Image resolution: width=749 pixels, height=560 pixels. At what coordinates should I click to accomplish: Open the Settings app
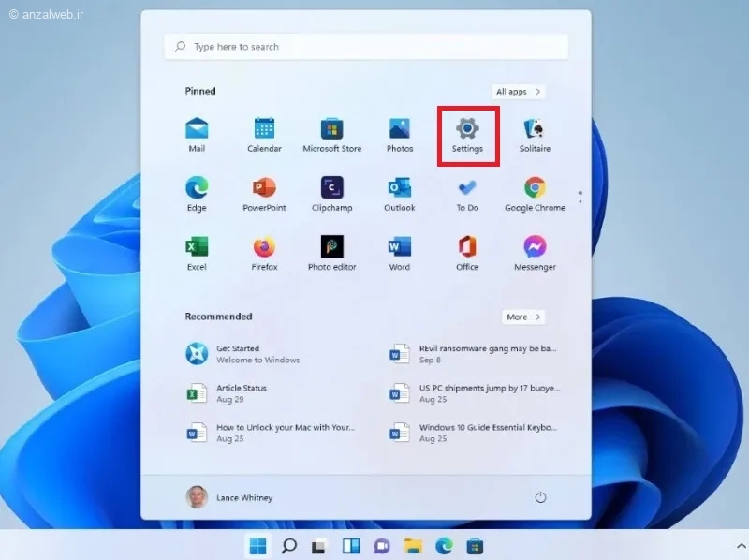pos(467,136)
